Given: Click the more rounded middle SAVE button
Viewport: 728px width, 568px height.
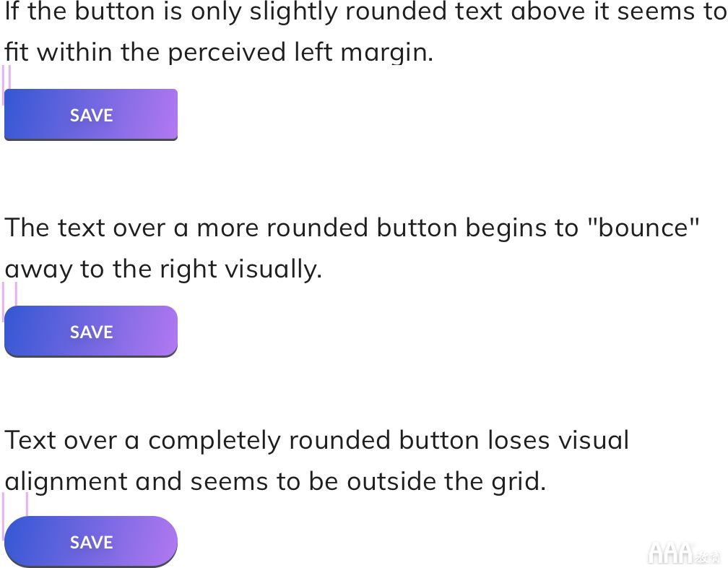Looking at the screenshot, I should pyautogui.click(x=91, y=332).
